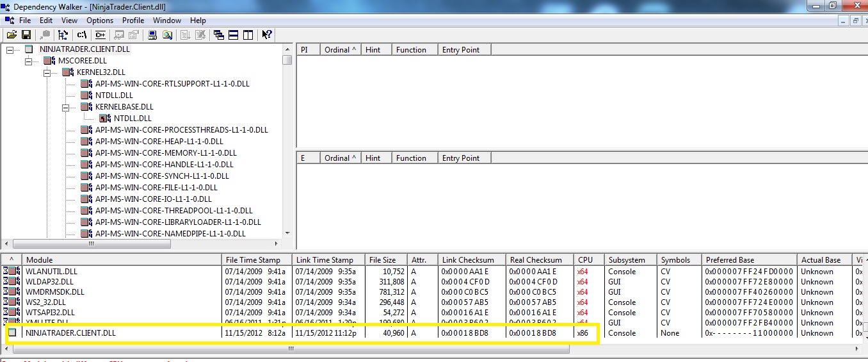Click the MSCOREE.DLL tree node icon

click(49, 61)
